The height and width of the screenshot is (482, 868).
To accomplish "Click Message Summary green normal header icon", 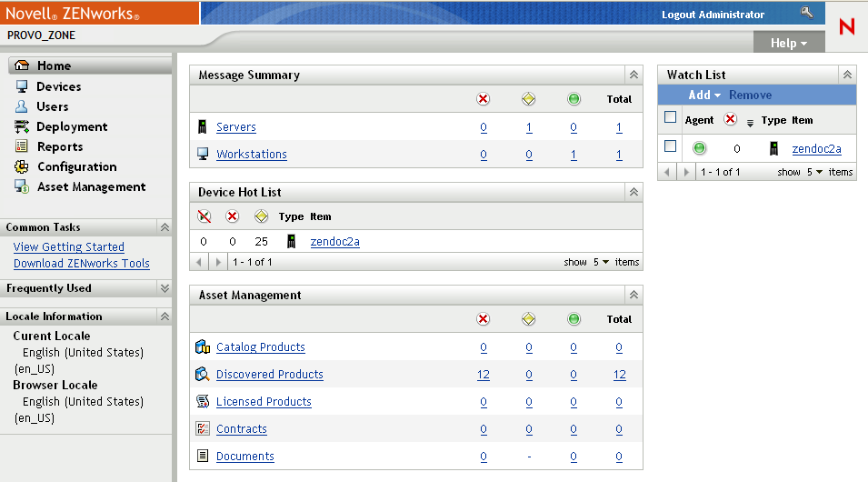I will (x=574, y=98).
